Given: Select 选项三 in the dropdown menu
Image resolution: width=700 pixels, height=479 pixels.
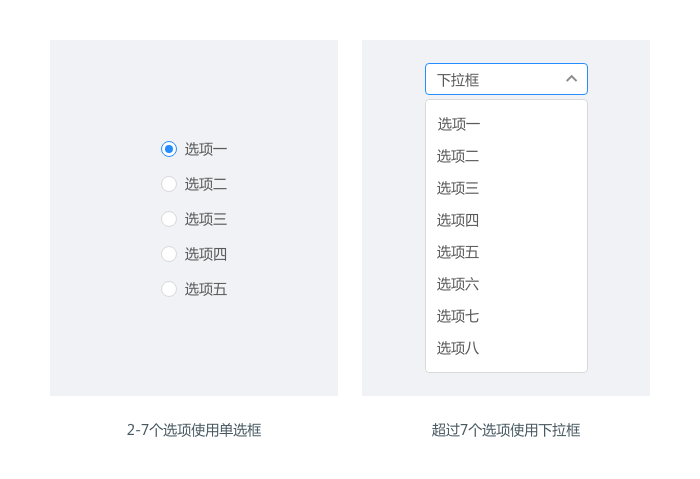Looking at the screenshot, I should point(458,188).
